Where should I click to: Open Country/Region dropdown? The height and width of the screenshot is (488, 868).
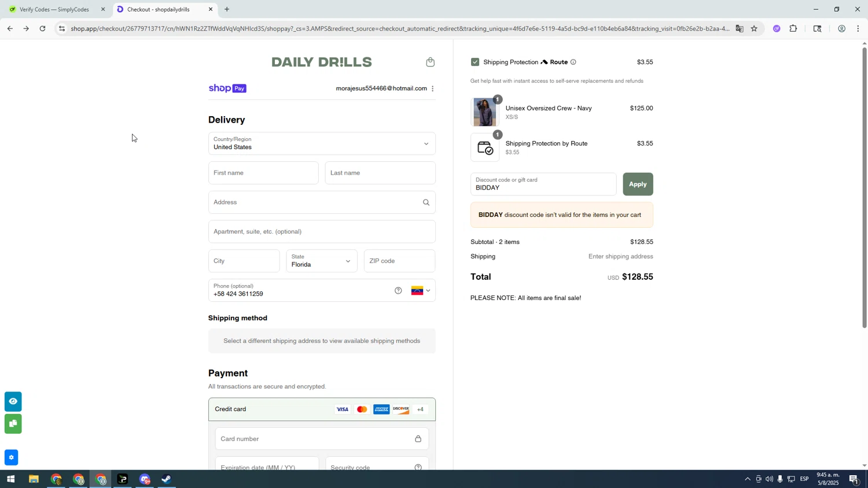click(322, 143)
